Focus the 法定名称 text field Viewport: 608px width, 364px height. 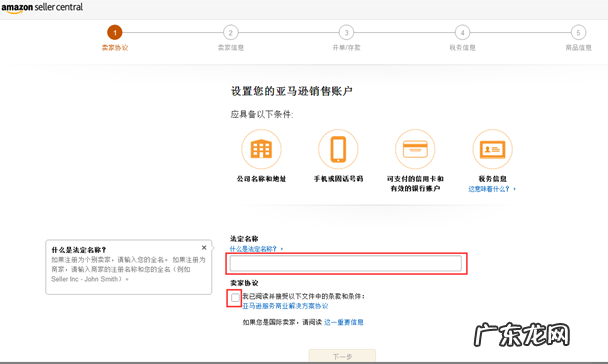pyautogui.click(x=346, y=264)
